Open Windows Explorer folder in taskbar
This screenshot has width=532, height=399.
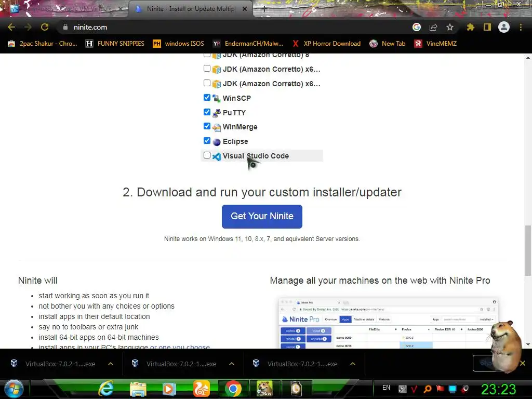click(x=138, y=389)
